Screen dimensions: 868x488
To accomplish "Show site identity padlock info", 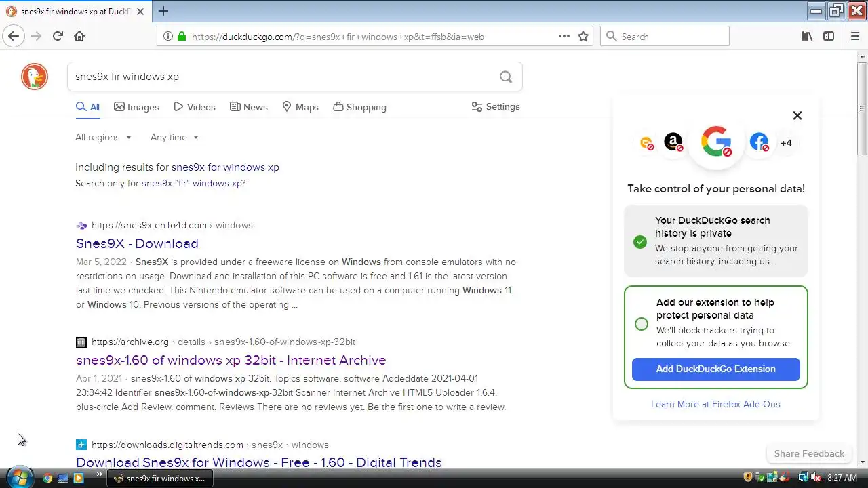I will (x=181, y=37).
